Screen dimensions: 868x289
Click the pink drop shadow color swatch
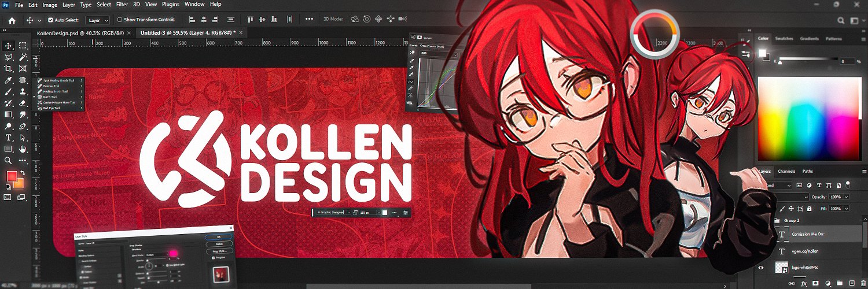pyautogui.click(x=172, y=253)
